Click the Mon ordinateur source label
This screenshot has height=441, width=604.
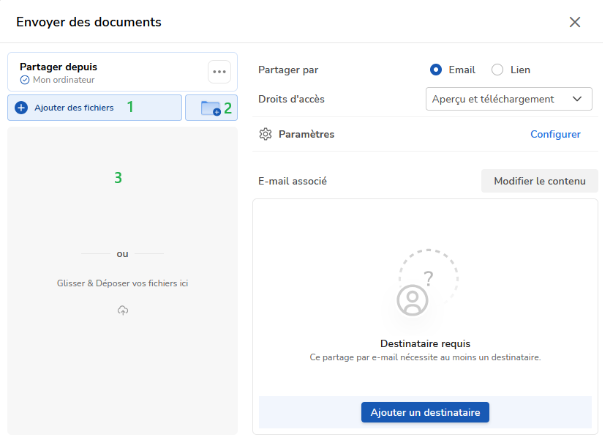click(64, 80)
